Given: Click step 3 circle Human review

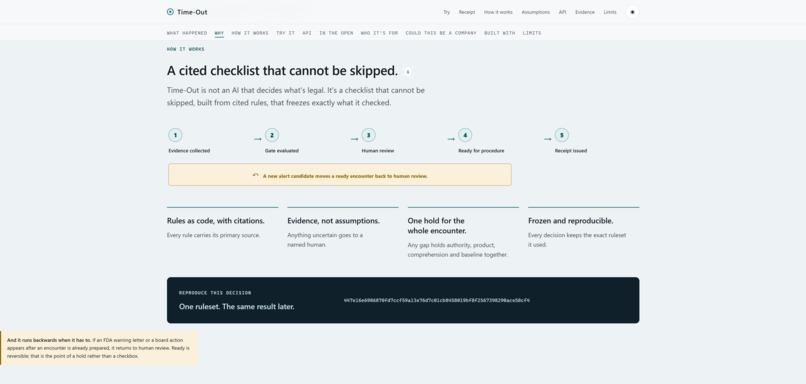Looking at the screenshot, I should click(x=368, y=135).
